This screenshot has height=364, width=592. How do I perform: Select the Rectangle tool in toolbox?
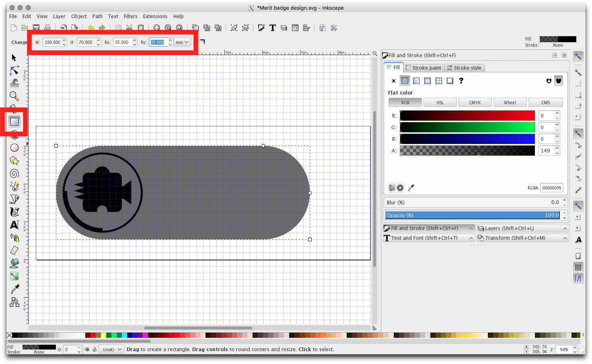coord(14,121)
